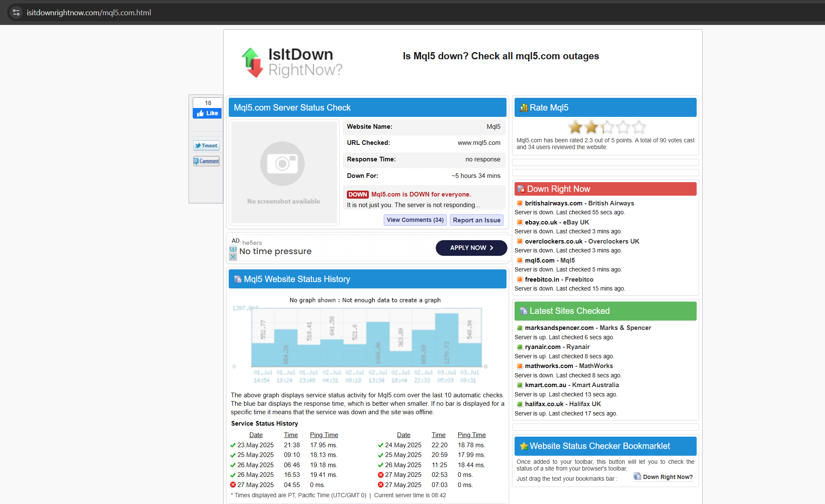Click green check beside 24.May.2025 row

380,445
